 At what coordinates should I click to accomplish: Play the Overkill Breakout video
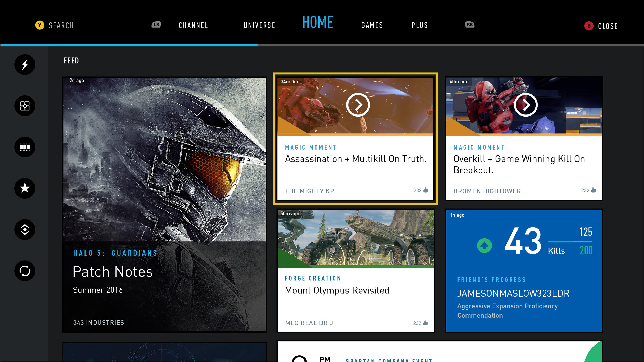coord(526,105)
